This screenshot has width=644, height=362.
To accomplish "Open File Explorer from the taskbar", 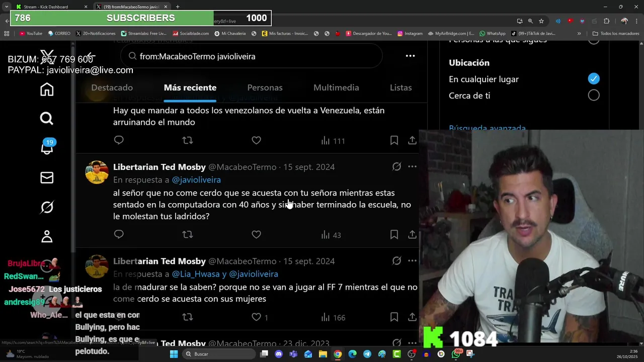I will pyautogui.click(x=323, y=354).
